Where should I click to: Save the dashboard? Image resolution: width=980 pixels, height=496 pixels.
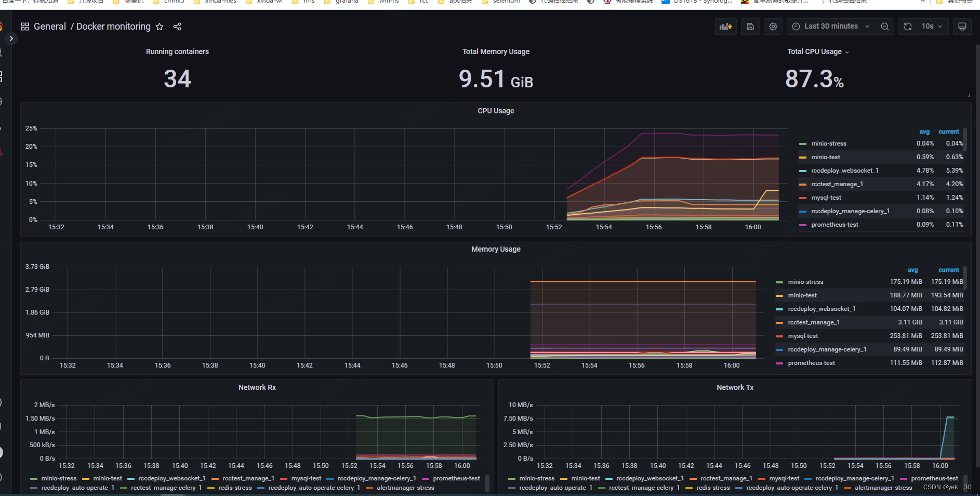[x=750, y=27]
